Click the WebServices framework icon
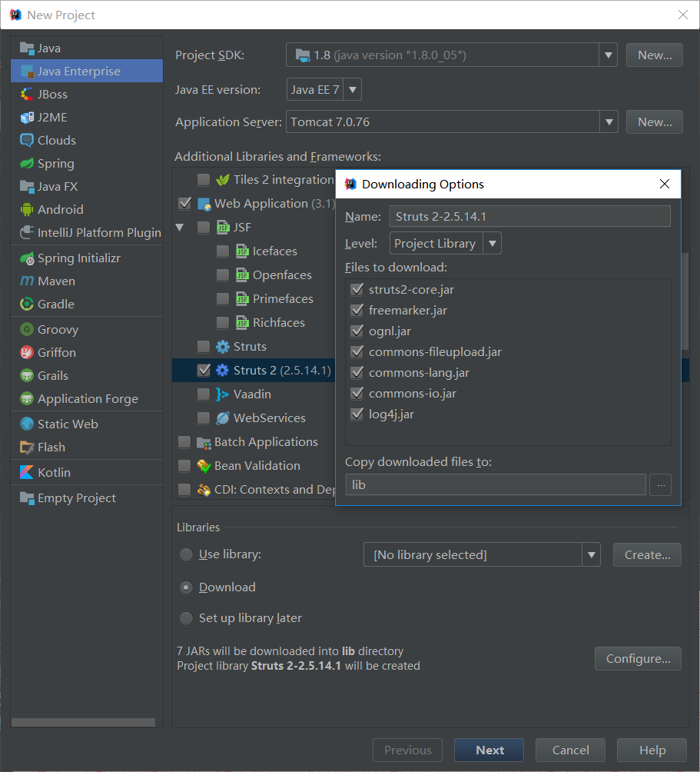The image size is (700, 772). point(222,418)
